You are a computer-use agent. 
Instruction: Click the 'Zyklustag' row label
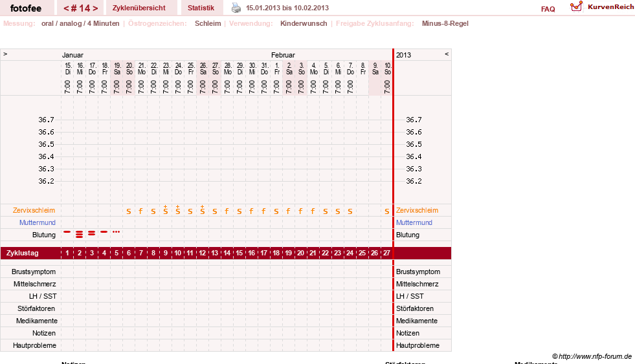tap(22, 253)
